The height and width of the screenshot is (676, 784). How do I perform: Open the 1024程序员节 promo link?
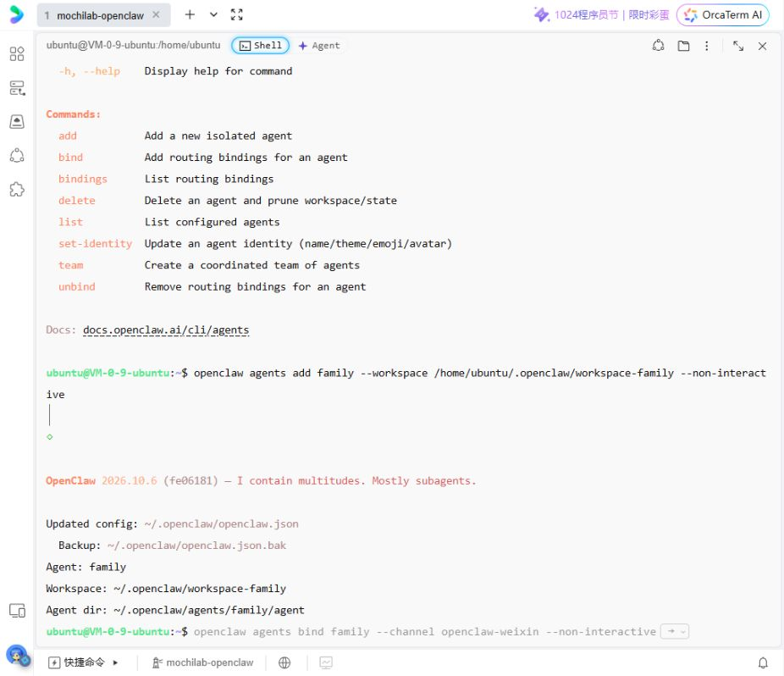[x=601, y=15]
